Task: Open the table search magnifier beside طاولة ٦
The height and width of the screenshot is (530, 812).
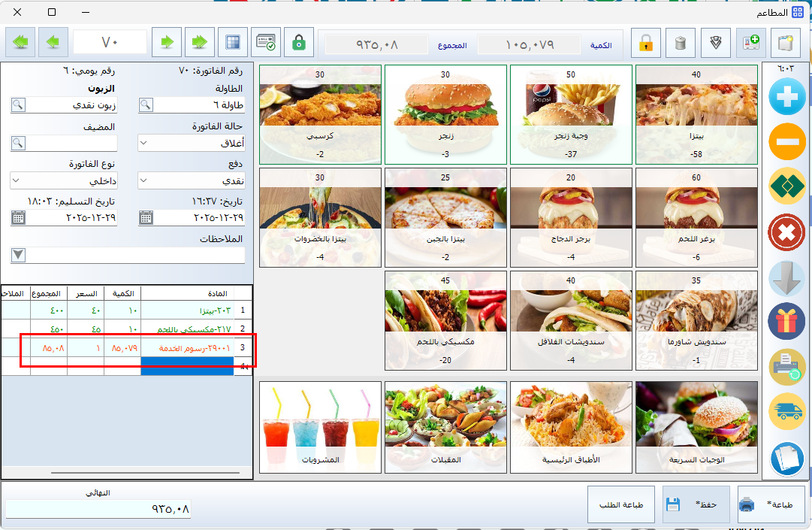Action: pos(146,105)
